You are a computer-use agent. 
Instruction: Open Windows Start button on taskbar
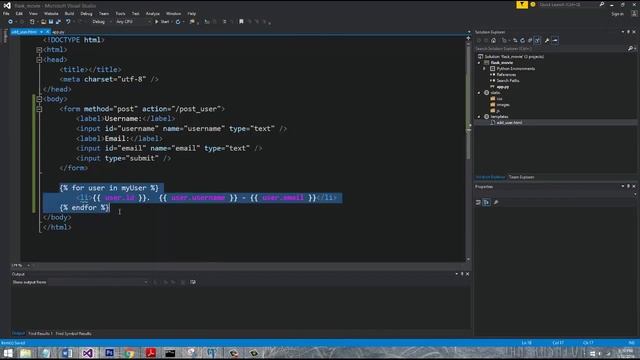pos(7,353)
